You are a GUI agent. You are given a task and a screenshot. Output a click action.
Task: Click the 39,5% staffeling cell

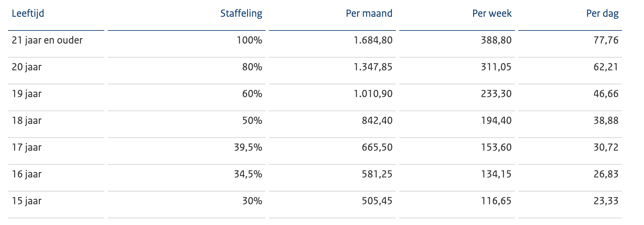[x=248, y=147]
